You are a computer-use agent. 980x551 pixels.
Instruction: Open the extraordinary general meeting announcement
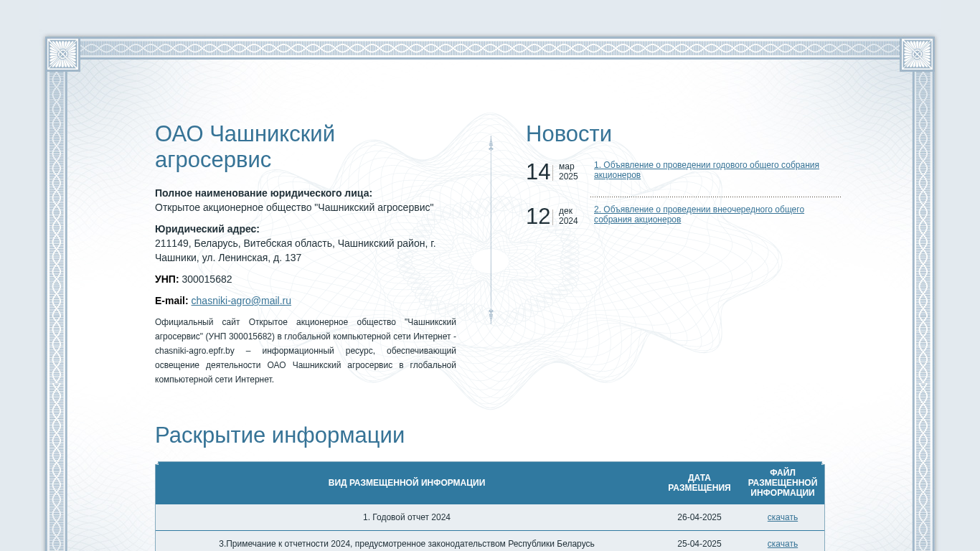tap(699, 215)
